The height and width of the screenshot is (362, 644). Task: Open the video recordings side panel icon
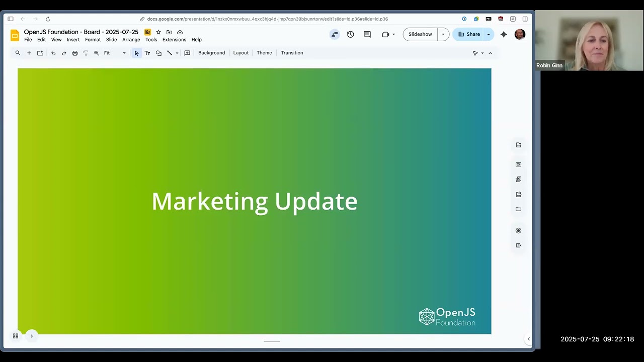coord(518,245)
